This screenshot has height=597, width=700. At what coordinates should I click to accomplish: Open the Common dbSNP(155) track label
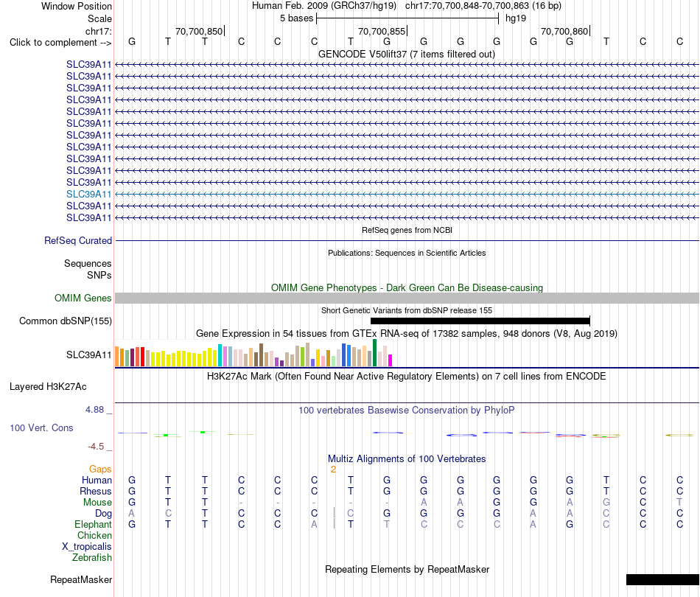(66, 321)
